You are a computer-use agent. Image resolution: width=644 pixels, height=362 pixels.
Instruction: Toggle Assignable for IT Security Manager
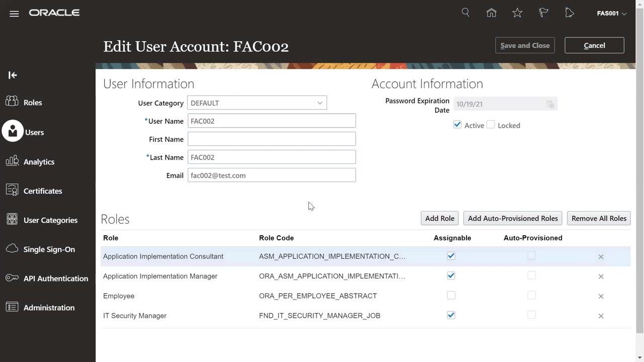click(x=451, y=315)
